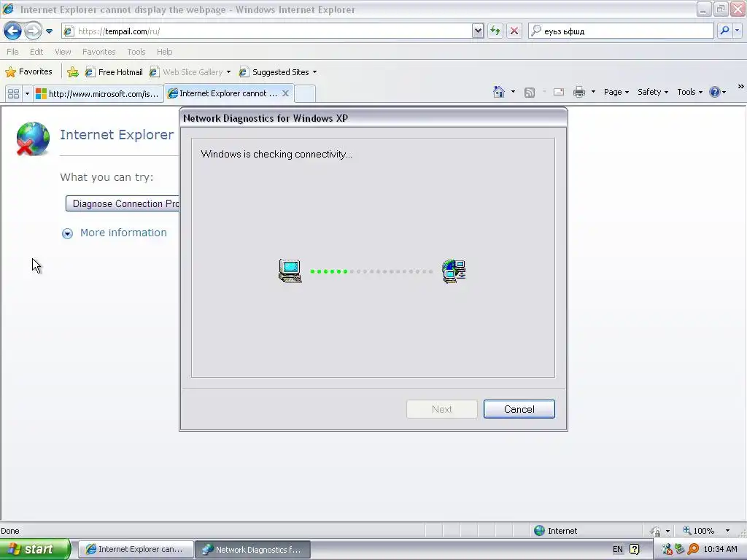Click the Protected Mode lock status icon

(656, 531)
